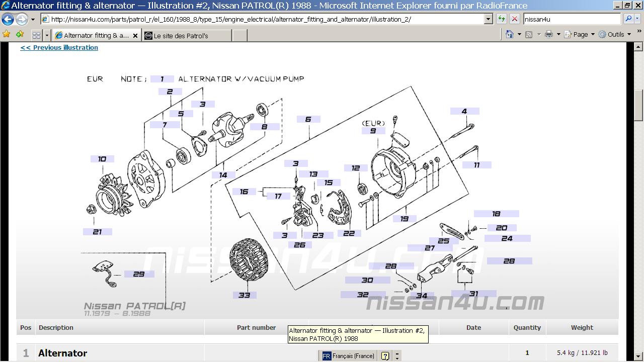The width and height of the screenshot is (644, 362).
Task: Click the Add to Favorites icon
Action: [20, 35]
